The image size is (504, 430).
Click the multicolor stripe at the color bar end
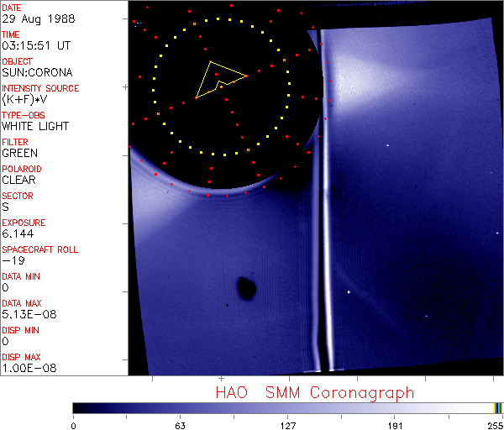[497, 408]
